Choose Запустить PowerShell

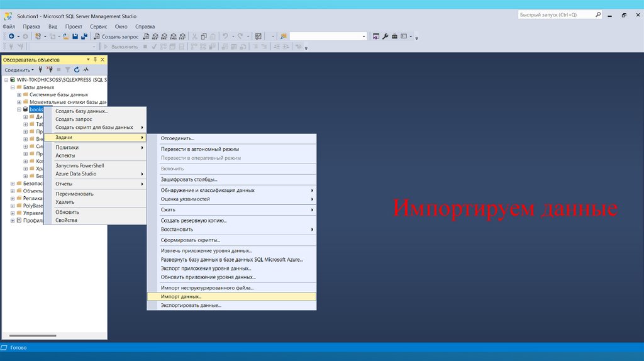(95, 165)
